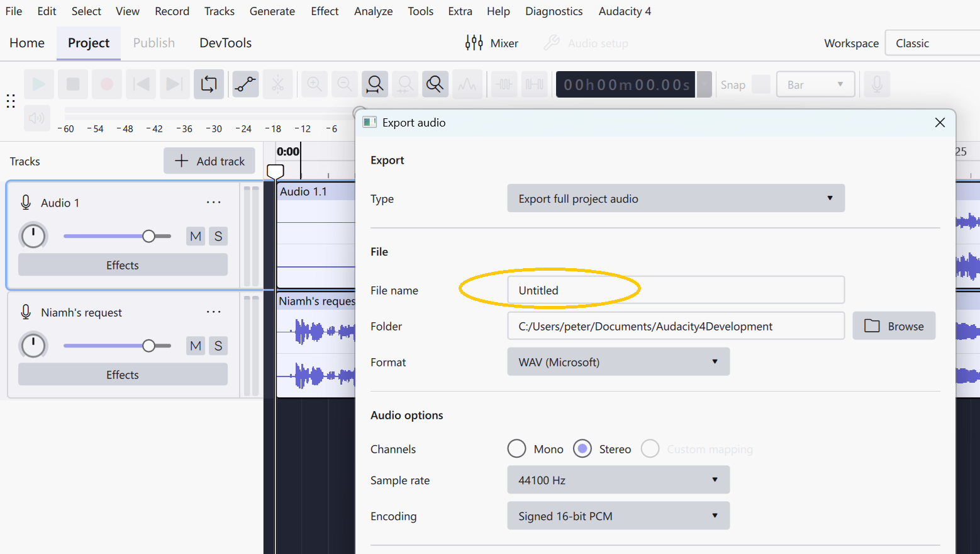Click the Browse folder button
Screen dimensions: 980x554
(893, 326)
